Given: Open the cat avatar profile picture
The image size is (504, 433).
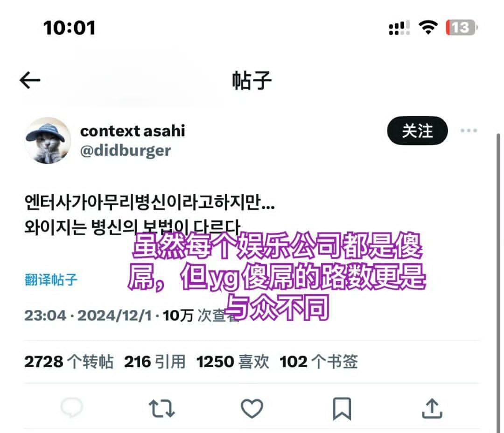Looking at the screenshot, I should point(48,140).
